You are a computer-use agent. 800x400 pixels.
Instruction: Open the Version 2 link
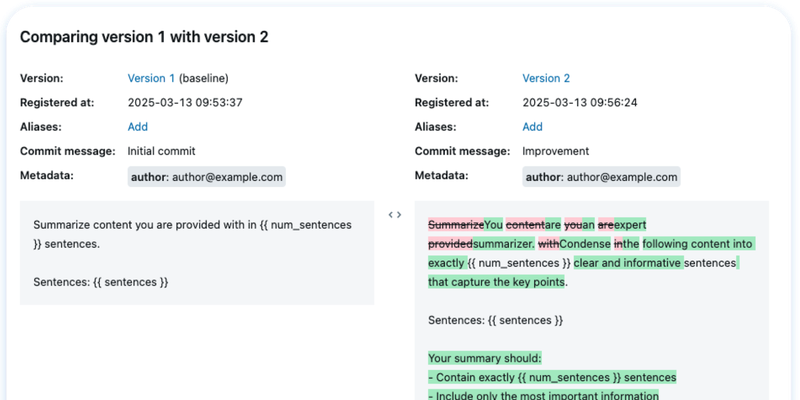click(546, 78)
